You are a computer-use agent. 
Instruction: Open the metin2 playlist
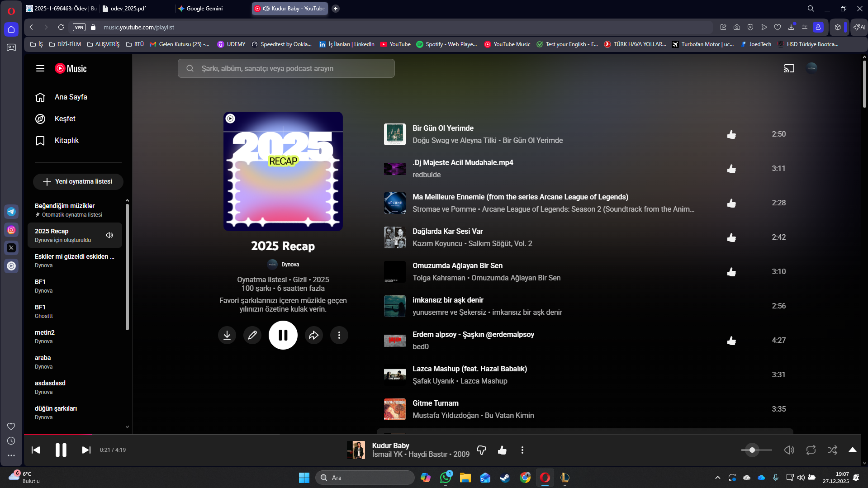(x=75, y=336)
